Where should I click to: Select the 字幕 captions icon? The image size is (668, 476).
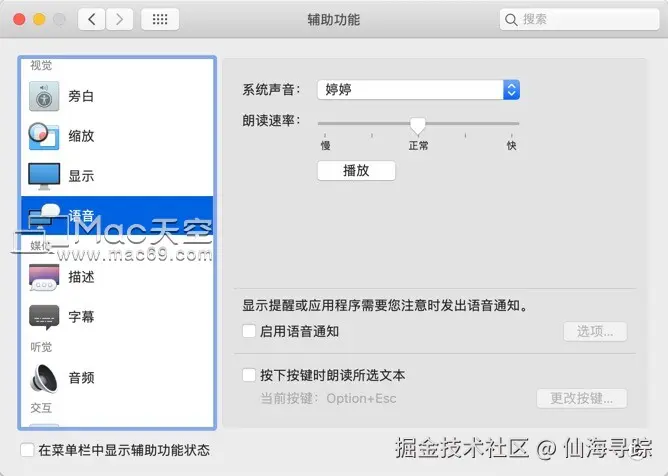[x=44, y=317]
